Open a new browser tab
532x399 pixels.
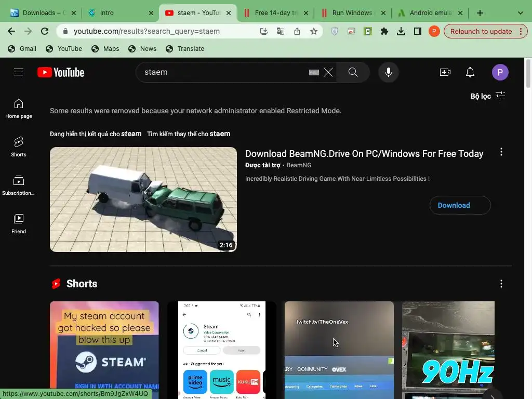point(480,13)
